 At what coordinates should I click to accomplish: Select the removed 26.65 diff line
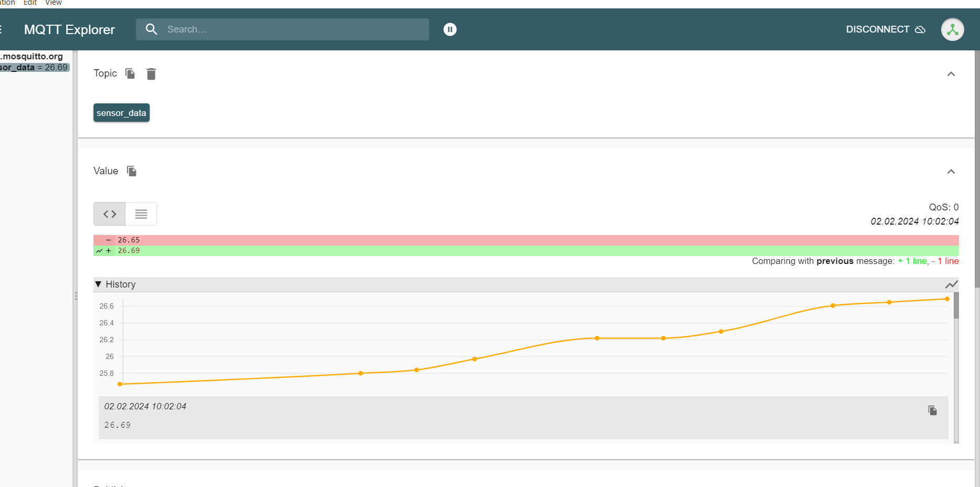click(x=526, y=240)
